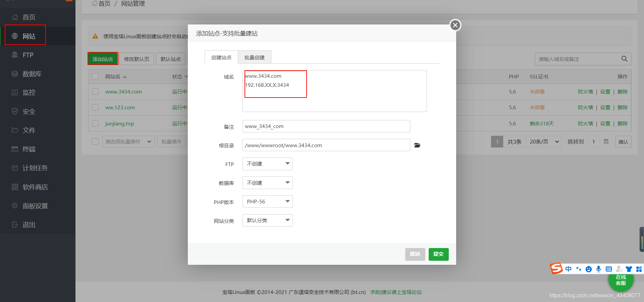Viewport: 644px width, 302px height.
Task: Open the 20条/页 page size dropdown
Action: point(543,141)
